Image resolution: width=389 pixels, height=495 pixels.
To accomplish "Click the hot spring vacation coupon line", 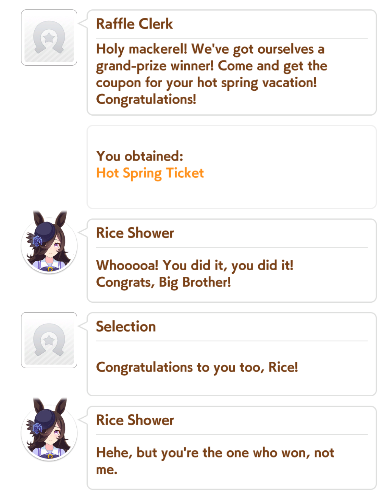I will pyautogui.click(x=206, y=83).
